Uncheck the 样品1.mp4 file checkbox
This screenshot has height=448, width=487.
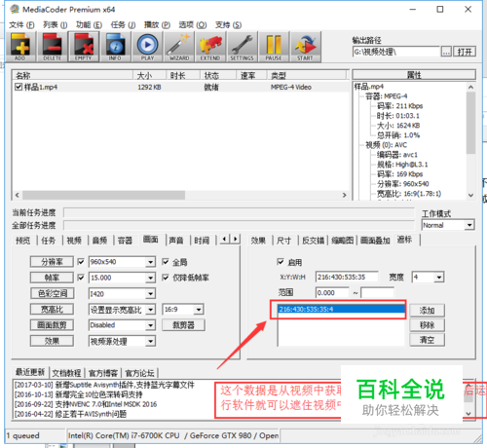(19, 87)
